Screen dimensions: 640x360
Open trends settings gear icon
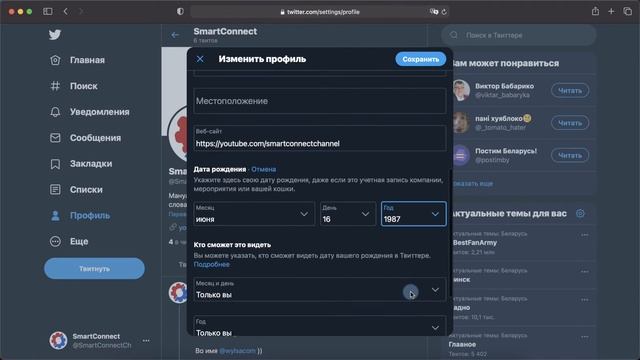pos(580,213)
